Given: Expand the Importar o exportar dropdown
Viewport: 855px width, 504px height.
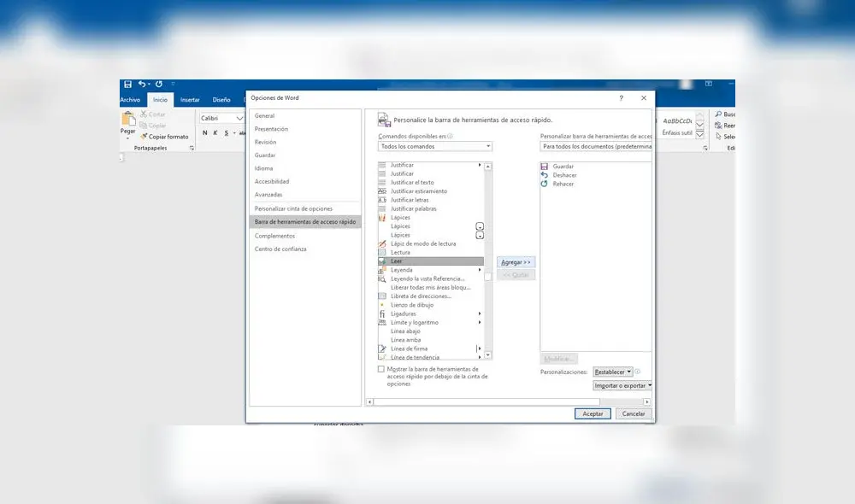Looking at the screenshot, I should (x=622, y=385).
